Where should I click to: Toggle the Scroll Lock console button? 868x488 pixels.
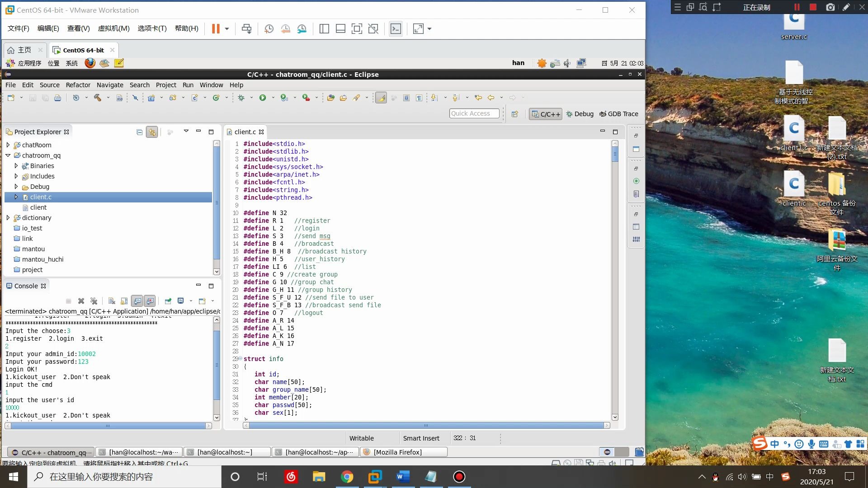124,301
